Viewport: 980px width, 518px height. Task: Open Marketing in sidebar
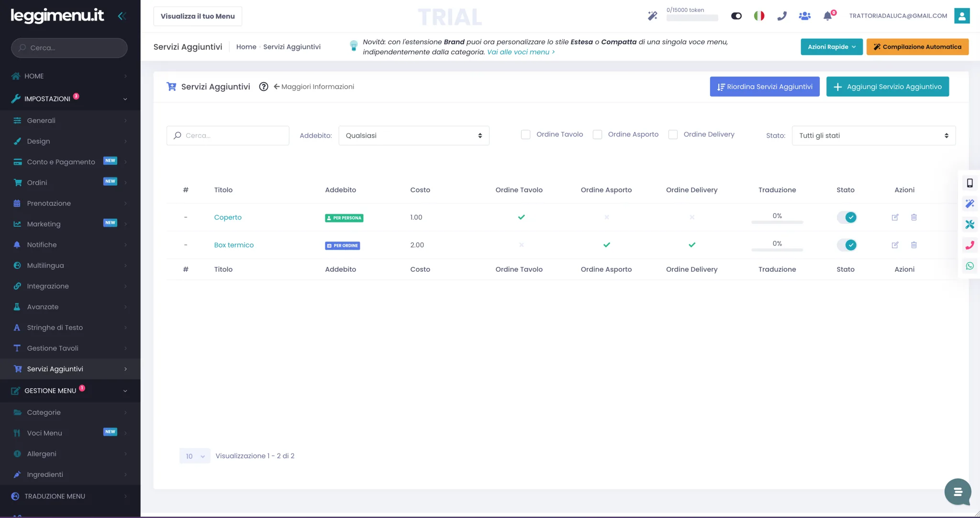click(x=70, y=224)
